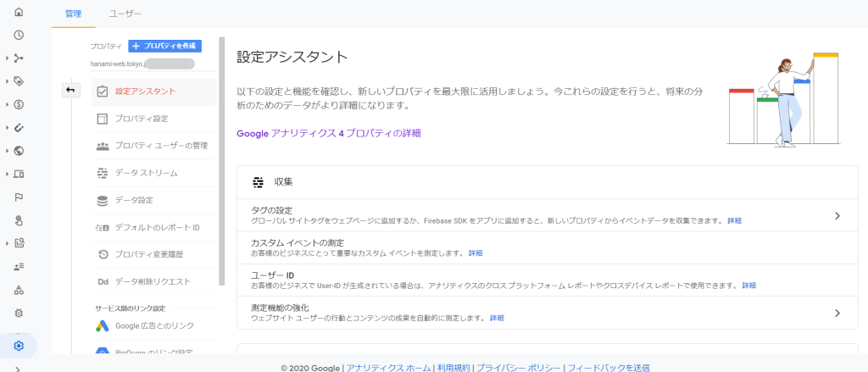Screen dimensions: 868x372
Task: Open アナリティクス ホーム footer link
Action: coord(388,368)
